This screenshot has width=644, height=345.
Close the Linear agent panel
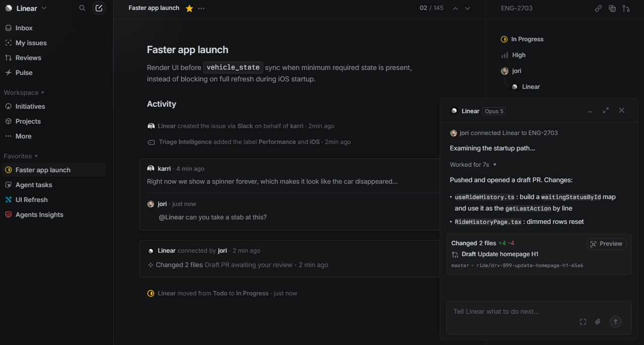coord(622,110)
